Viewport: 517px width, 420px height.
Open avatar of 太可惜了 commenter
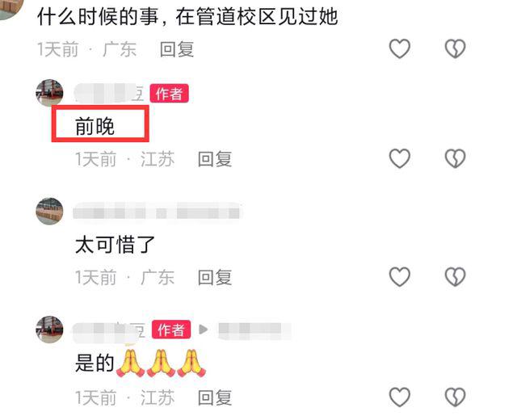click(x=49, y=212)
